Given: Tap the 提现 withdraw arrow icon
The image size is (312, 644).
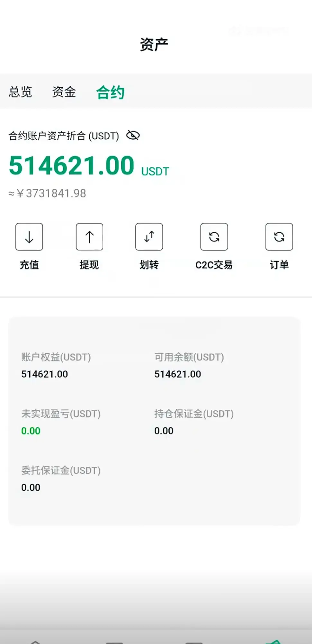Looking at the screenshot, I should (x=89, y=237).
